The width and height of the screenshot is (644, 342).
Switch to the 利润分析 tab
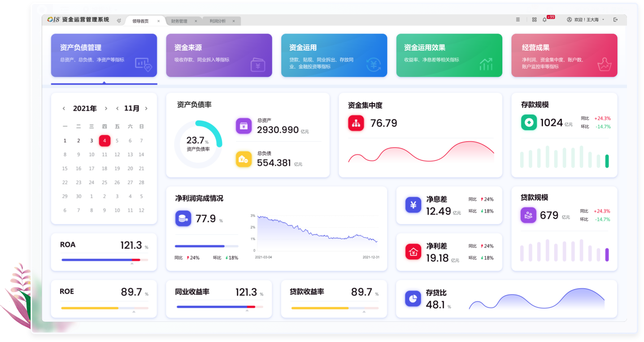[218, 21]
